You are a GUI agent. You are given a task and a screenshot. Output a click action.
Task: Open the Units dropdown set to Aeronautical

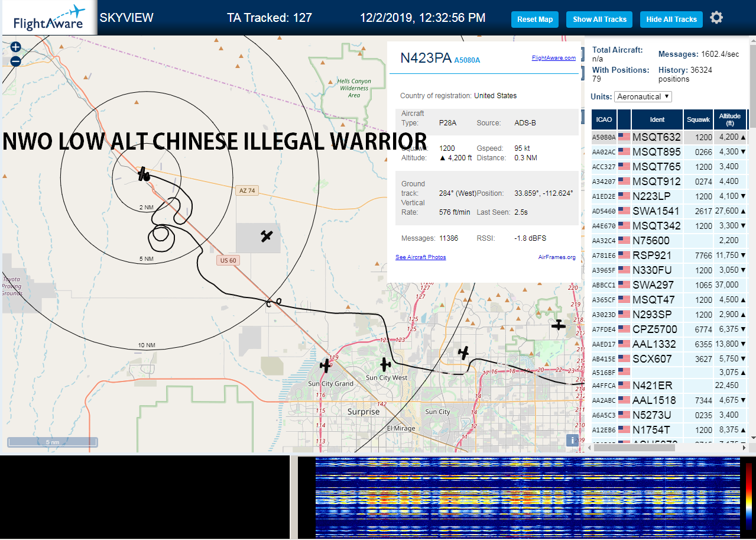643,96
